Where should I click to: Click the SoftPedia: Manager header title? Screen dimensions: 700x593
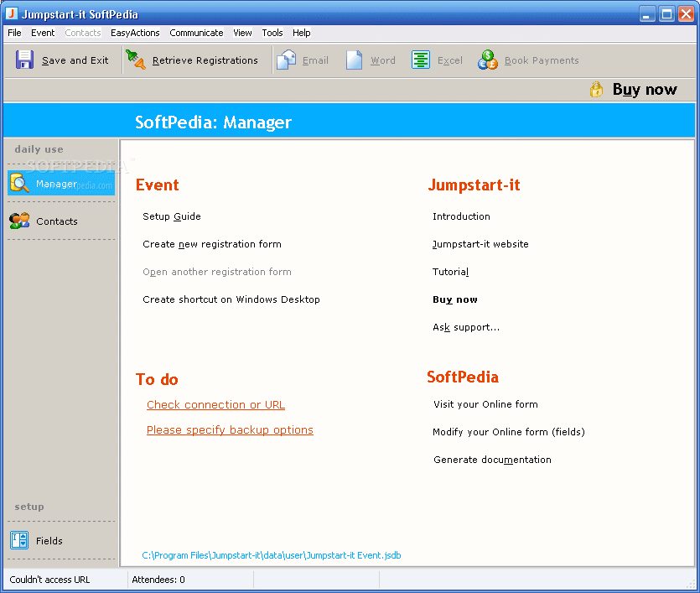(213, 122)
